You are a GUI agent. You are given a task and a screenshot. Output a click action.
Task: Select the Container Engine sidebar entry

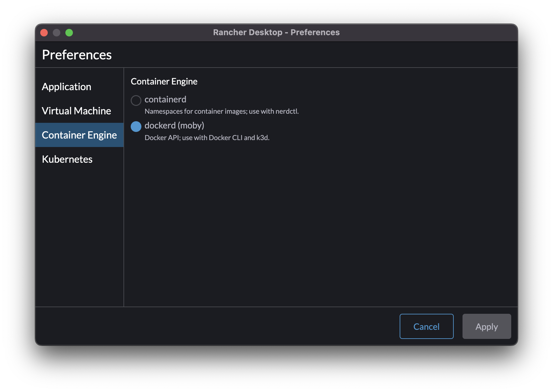[x=79, y=135]
